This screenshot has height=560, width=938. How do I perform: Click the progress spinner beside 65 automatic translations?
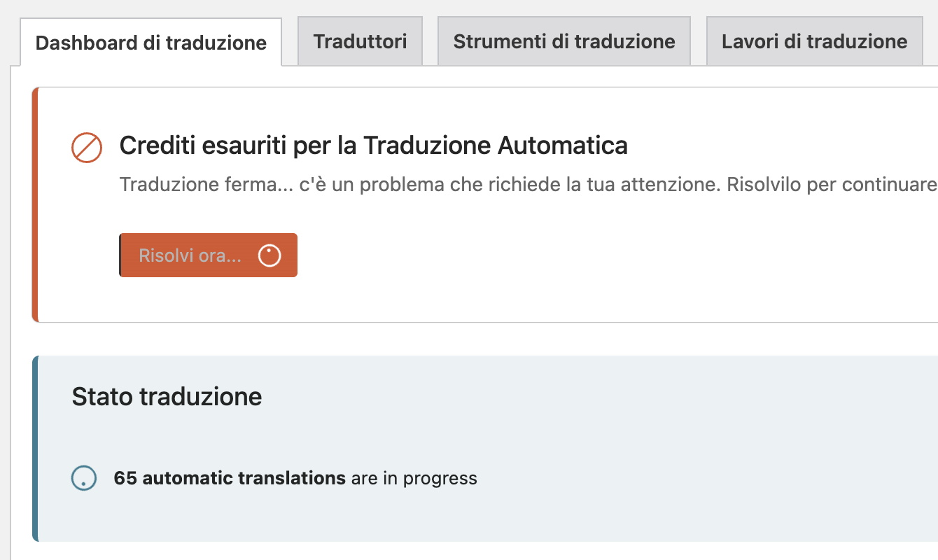(x=84, y=479)
